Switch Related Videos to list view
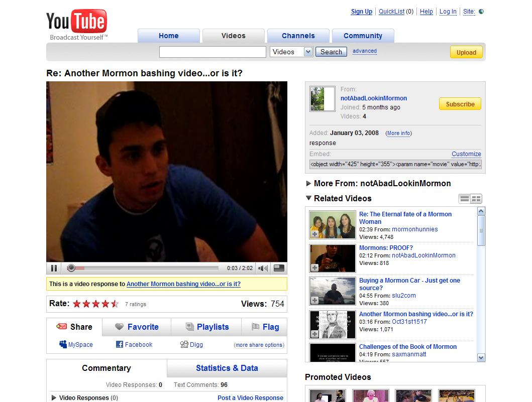 (465, 199)
